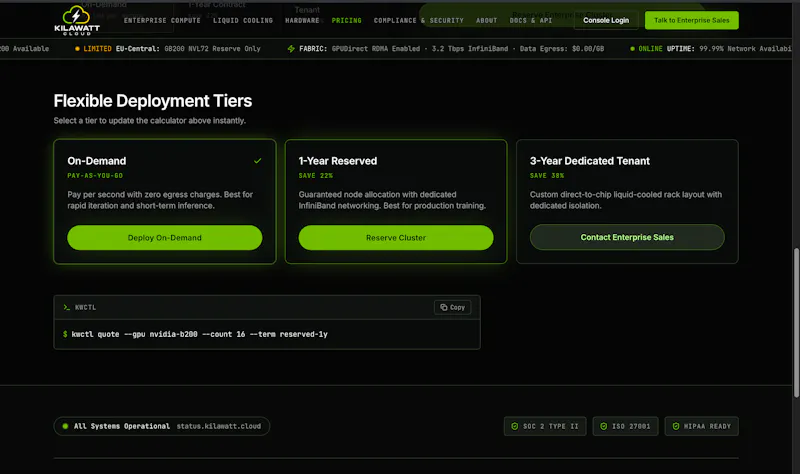Click the PAY-AS-YOU-GO label

95,176
